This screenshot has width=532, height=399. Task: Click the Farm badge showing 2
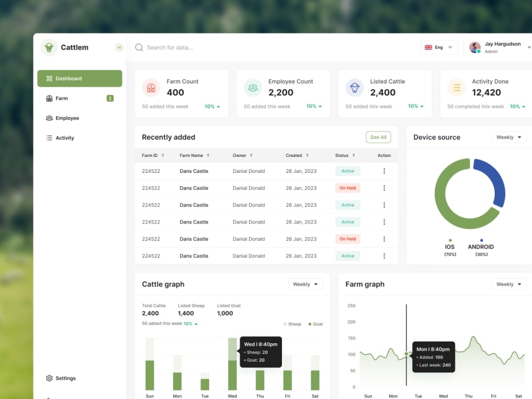[x=110, y=98]
